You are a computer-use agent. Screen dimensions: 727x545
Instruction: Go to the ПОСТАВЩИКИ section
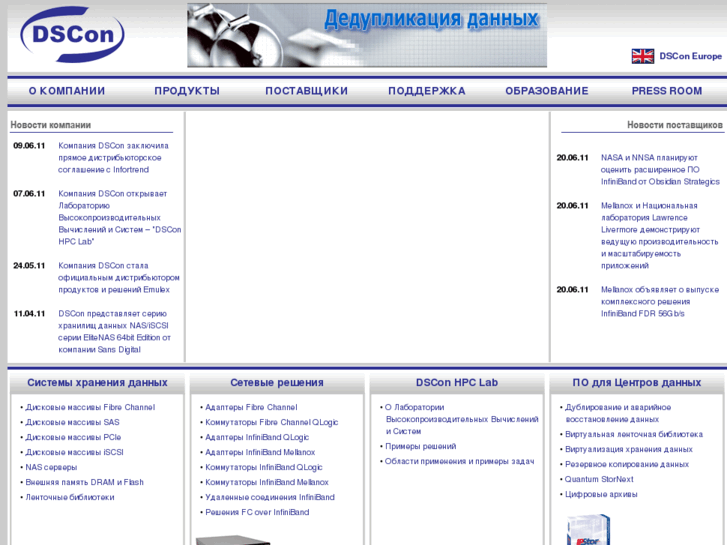coord(306,91)
